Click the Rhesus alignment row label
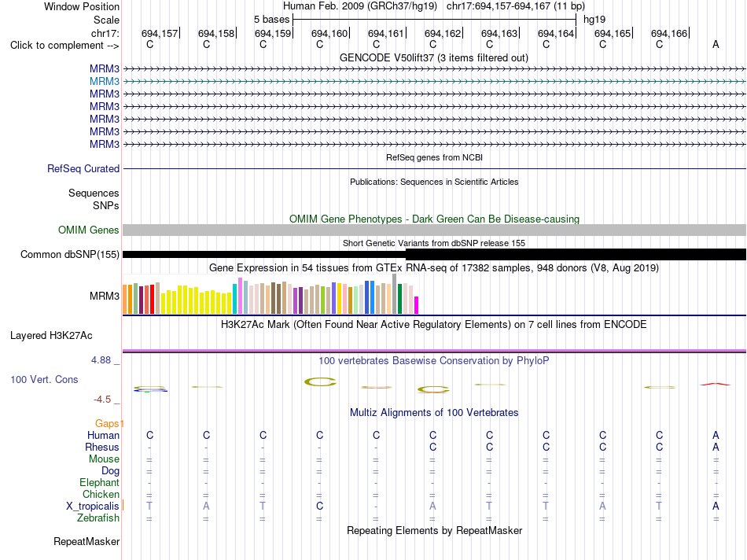The image size is (747, 560). [x=102, y=447]
